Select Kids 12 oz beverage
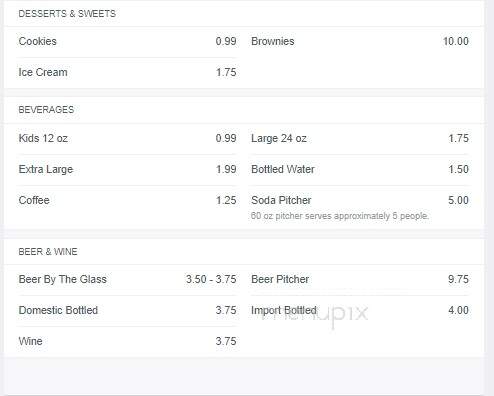Image resolution: width=494 pixels, height=396 pixels. pyautogui.click(x=43, y=138)
